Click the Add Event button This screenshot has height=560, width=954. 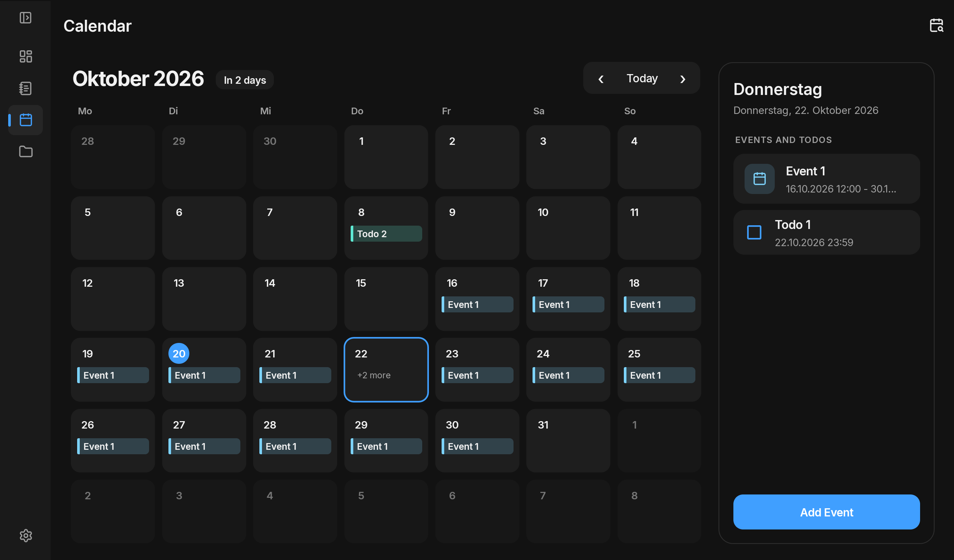[827, 512]
